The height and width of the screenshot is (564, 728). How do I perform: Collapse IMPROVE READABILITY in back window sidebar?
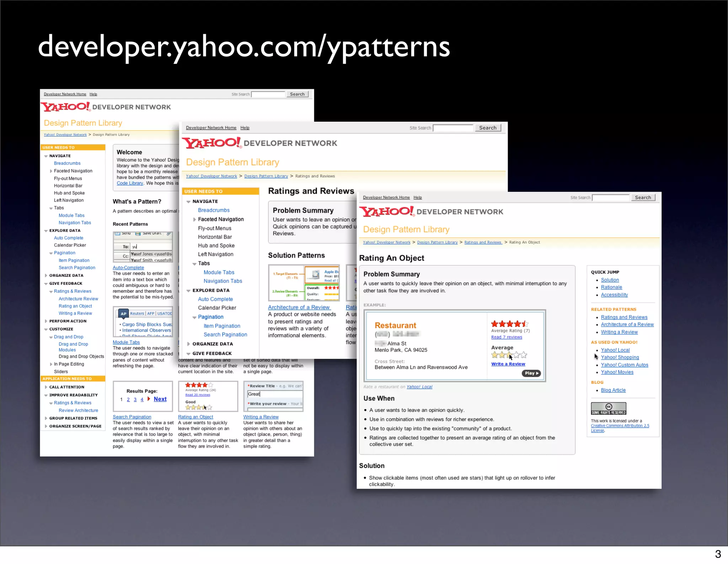pos(46,395)
